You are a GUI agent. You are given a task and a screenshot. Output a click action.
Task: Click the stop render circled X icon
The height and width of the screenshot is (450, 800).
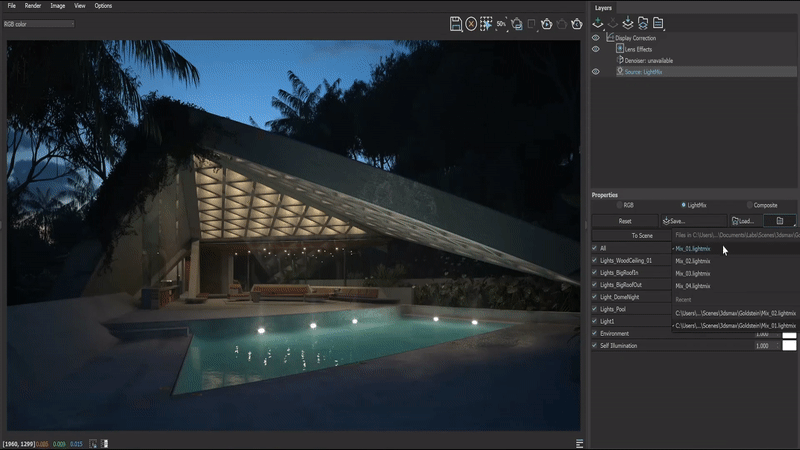tap(471, 23)
